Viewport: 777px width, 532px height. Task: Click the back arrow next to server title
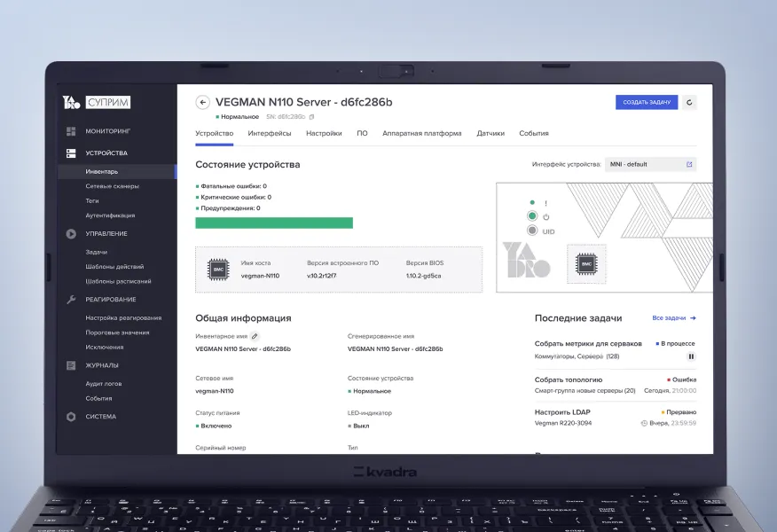[202, 103]
